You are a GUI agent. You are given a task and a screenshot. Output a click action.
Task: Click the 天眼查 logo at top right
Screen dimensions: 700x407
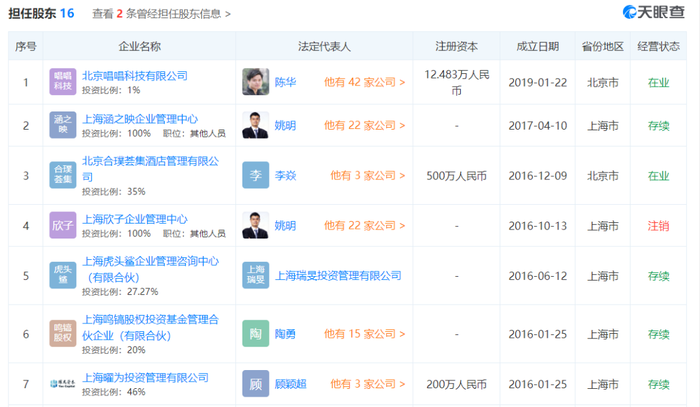(x=654, y=12)
